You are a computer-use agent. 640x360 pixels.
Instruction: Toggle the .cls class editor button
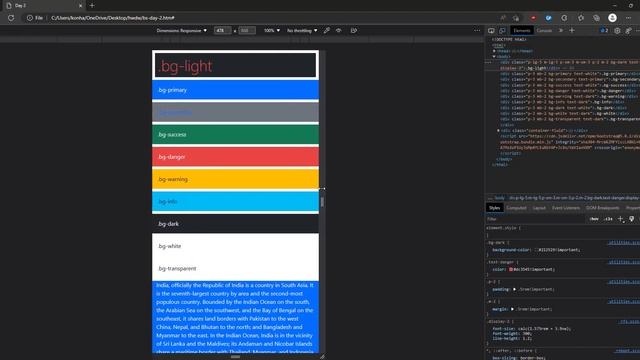click(x=608, y=219)
